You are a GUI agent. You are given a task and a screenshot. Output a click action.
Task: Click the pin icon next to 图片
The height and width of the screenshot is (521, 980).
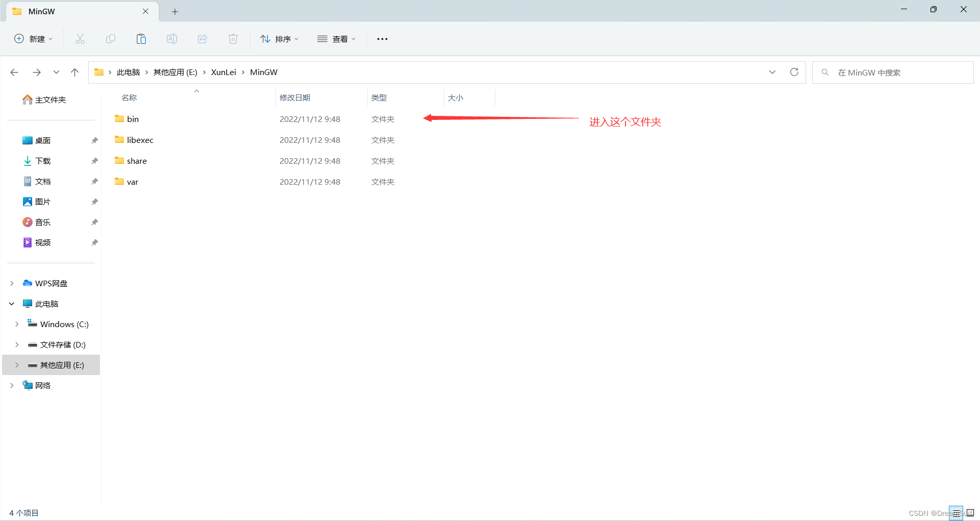point(94,202)
